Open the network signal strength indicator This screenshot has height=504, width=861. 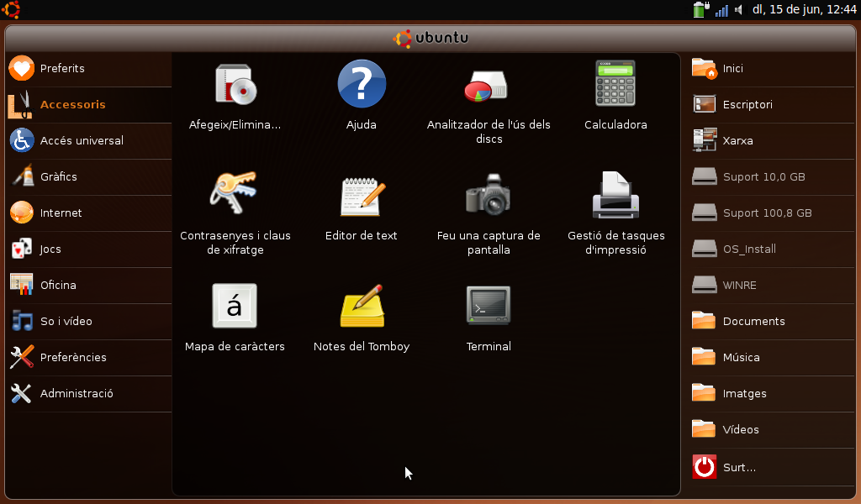coord(721,10)
